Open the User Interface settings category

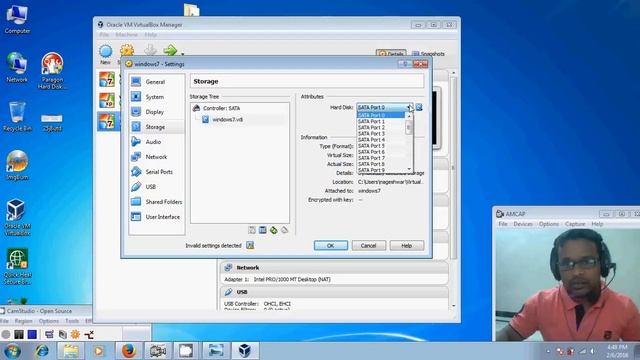pyautogui.click(x=156, y=217)
